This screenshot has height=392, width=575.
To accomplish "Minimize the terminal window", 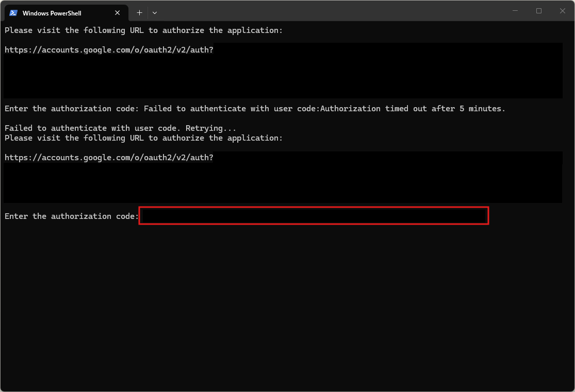I will (515, 11).
